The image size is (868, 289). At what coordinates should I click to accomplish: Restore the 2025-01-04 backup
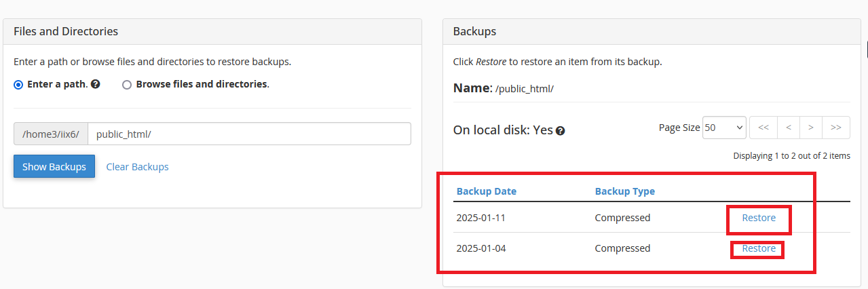point(759,248)
